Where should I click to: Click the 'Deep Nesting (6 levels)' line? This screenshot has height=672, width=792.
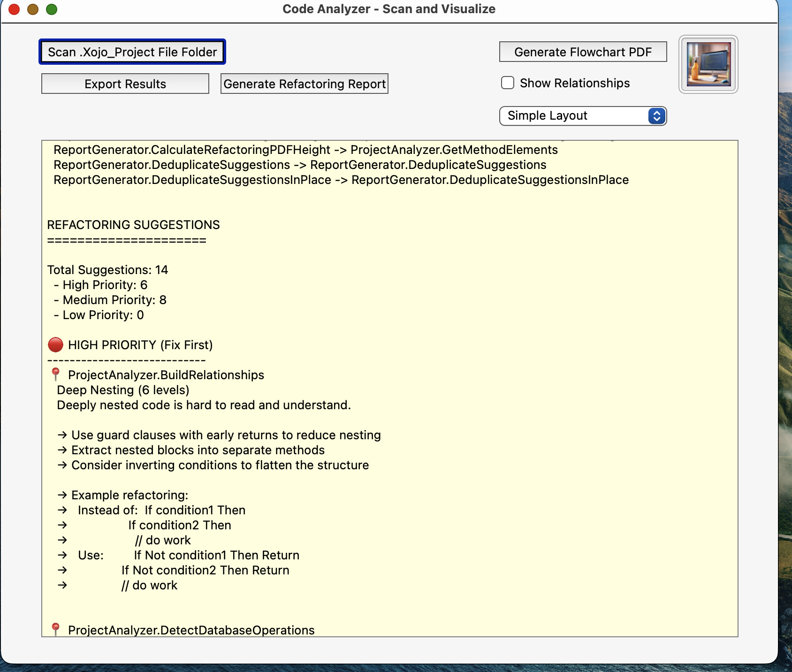(x=123, y=390)
